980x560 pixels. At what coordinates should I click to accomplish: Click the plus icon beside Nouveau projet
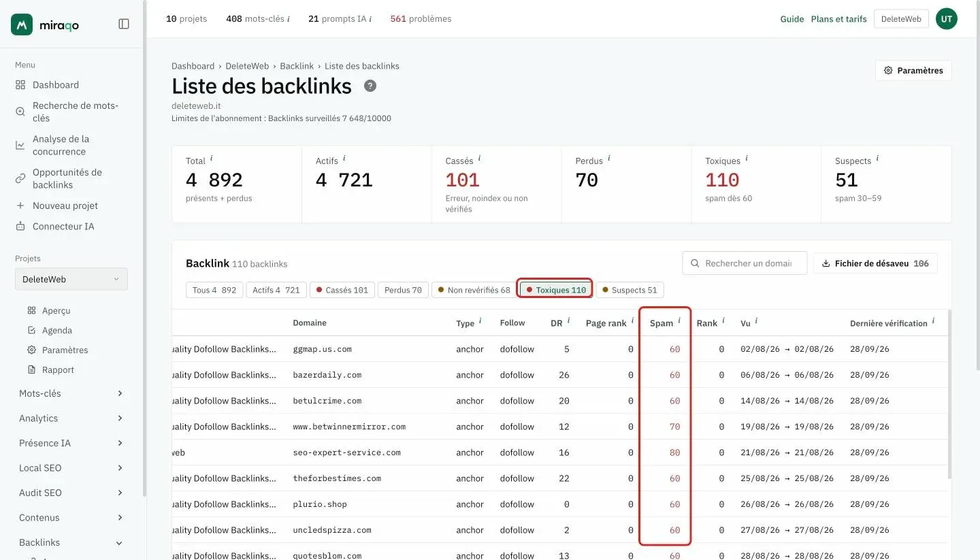[x=20, y=205]
